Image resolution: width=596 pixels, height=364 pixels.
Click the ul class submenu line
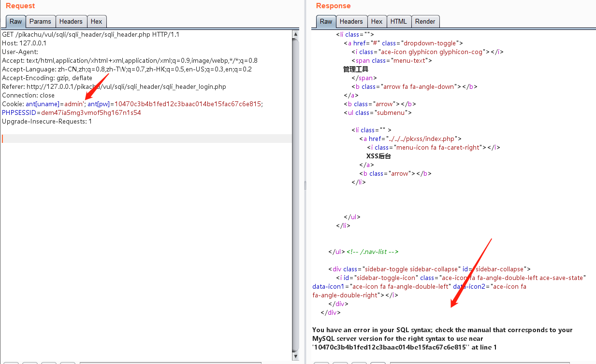[x=378, y=112]
